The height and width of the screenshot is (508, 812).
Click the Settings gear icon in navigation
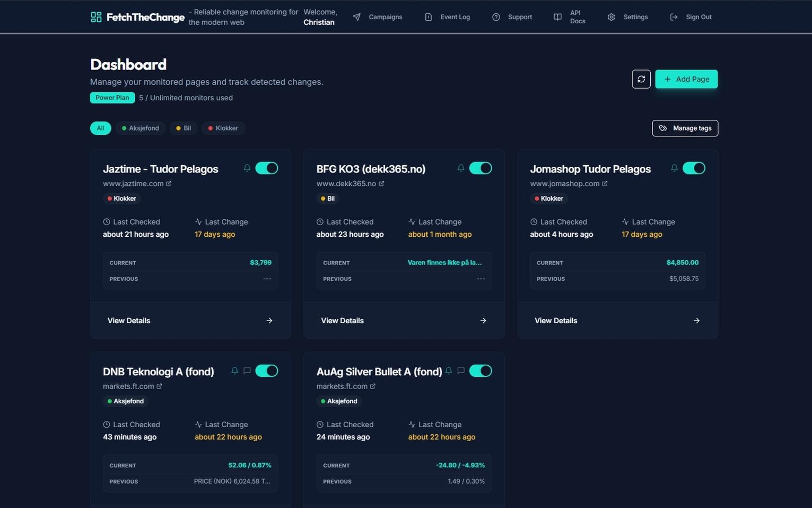click(x=612, y=17)
